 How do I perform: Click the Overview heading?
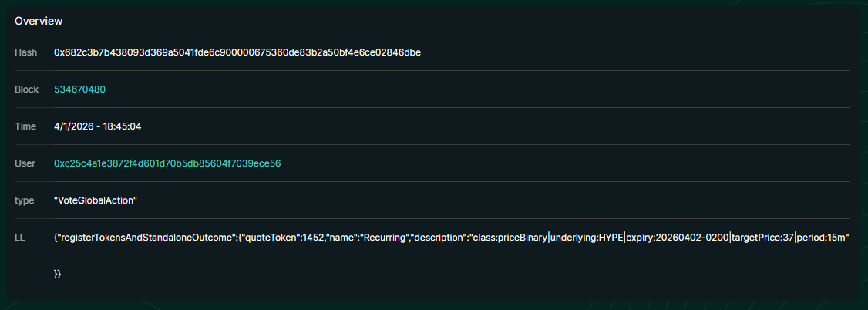coord(39,21)
